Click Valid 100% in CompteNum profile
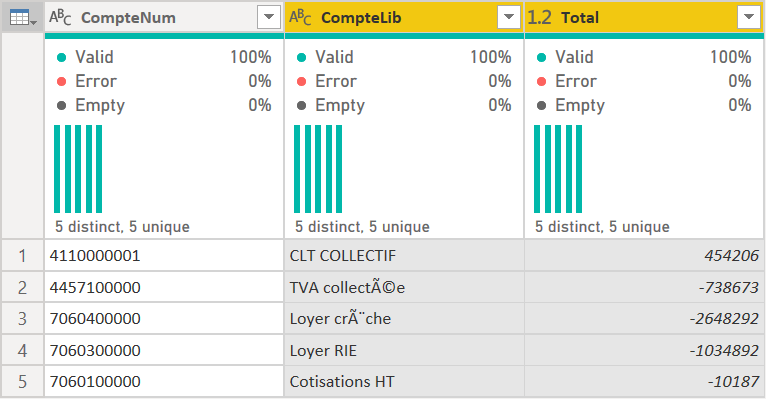The image size is (766, 399). [x=164, y=57]
